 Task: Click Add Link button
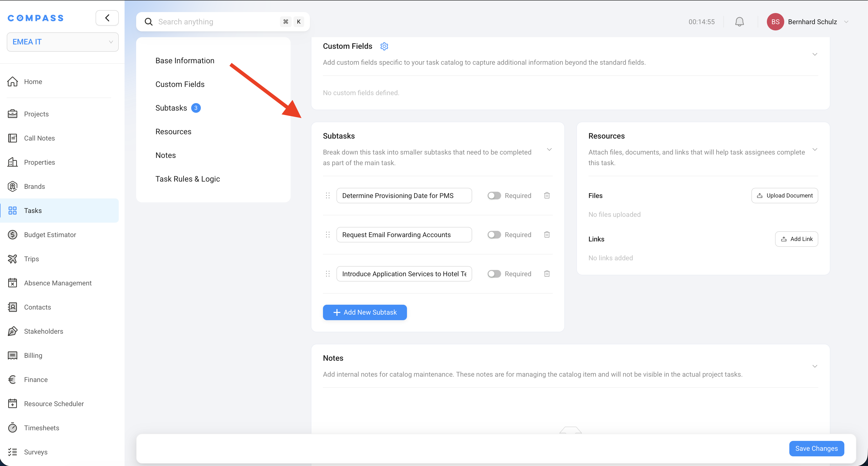796,239
